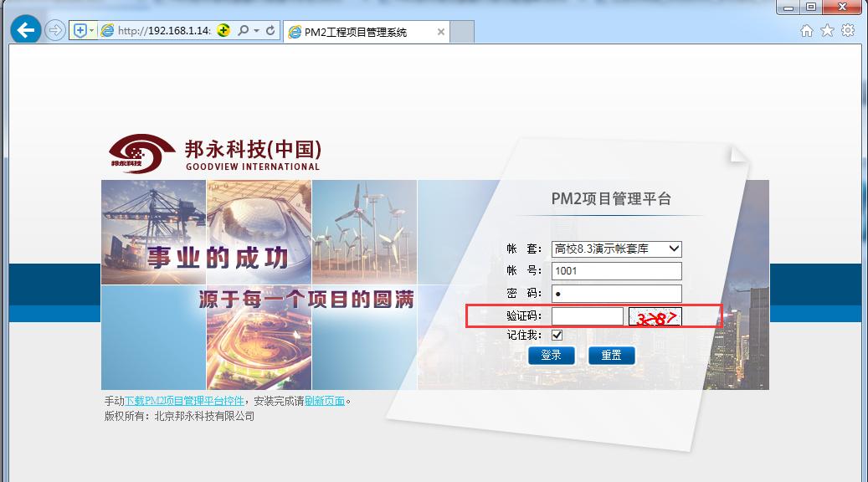Open Favorites with the star icon

click(x=827, y=31)
